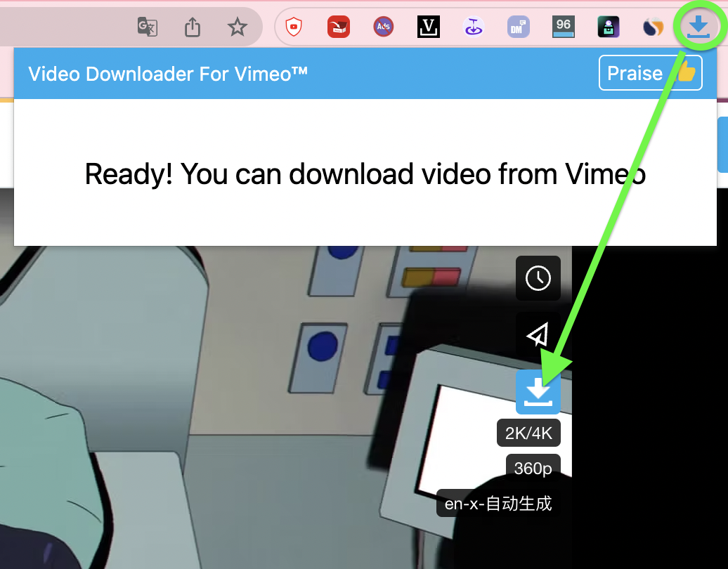The height and width of the screenshot is (569, 728).
Task: Click the Video Downloader For Vimeo title
Action: coord(168,74)
